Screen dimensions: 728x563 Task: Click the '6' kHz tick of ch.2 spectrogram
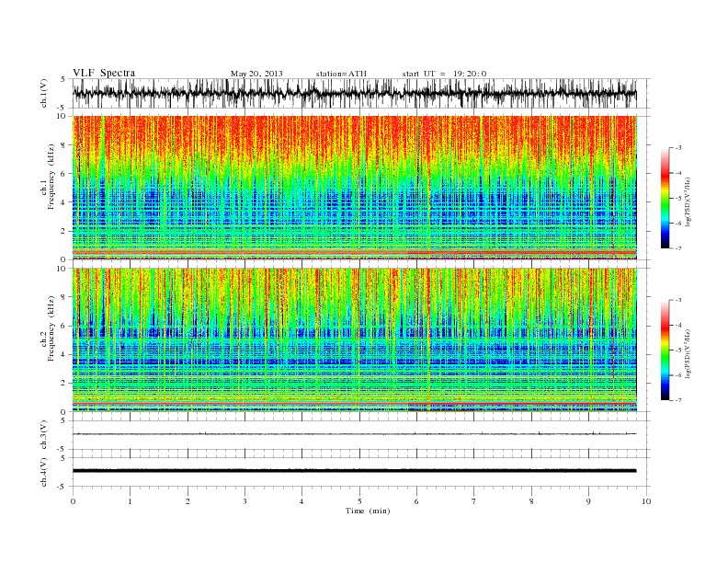tap(64, 326)
